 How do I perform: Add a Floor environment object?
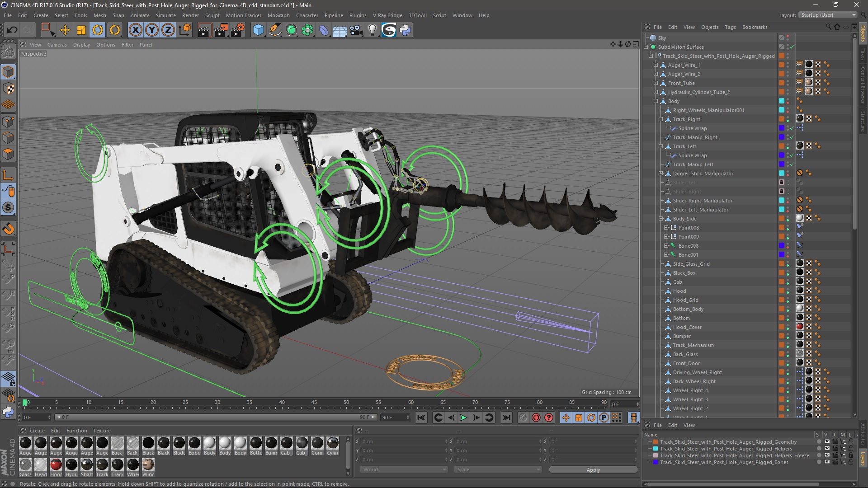point(340,30)
